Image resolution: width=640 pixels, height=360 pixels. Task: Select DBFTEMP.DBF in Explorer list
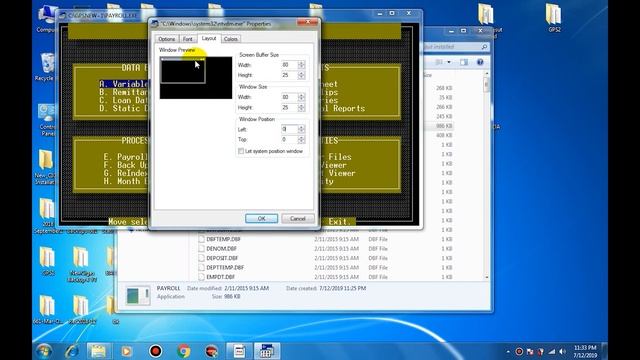pos(223,239)
